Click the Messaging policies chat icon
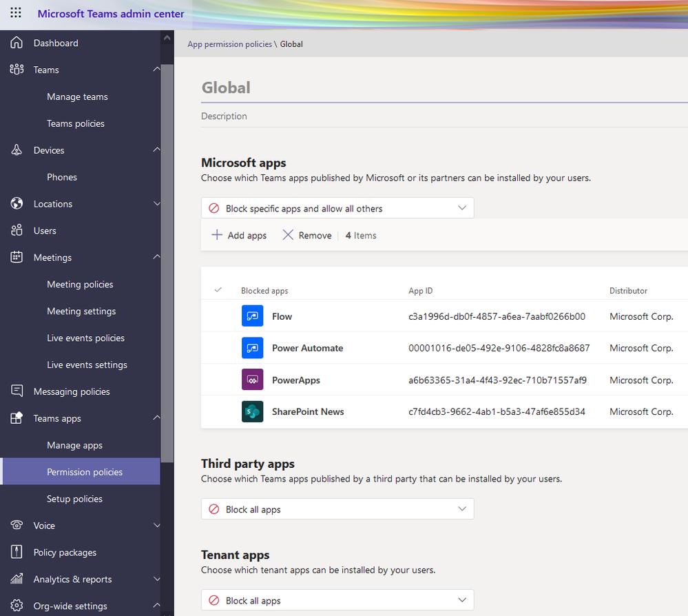The height and width of the screenshot is (616, 688). point(17,391)
